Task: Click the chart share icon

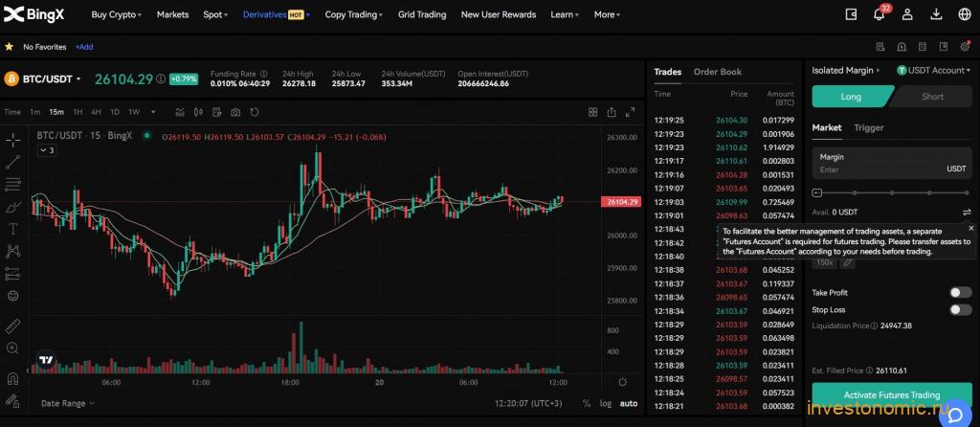Action: [612, 112]
